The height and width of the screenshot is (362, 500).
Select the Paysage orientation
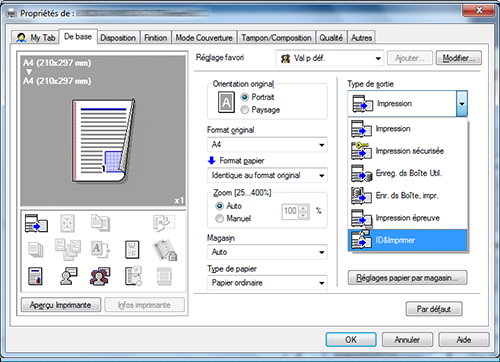tap(260, 110)
